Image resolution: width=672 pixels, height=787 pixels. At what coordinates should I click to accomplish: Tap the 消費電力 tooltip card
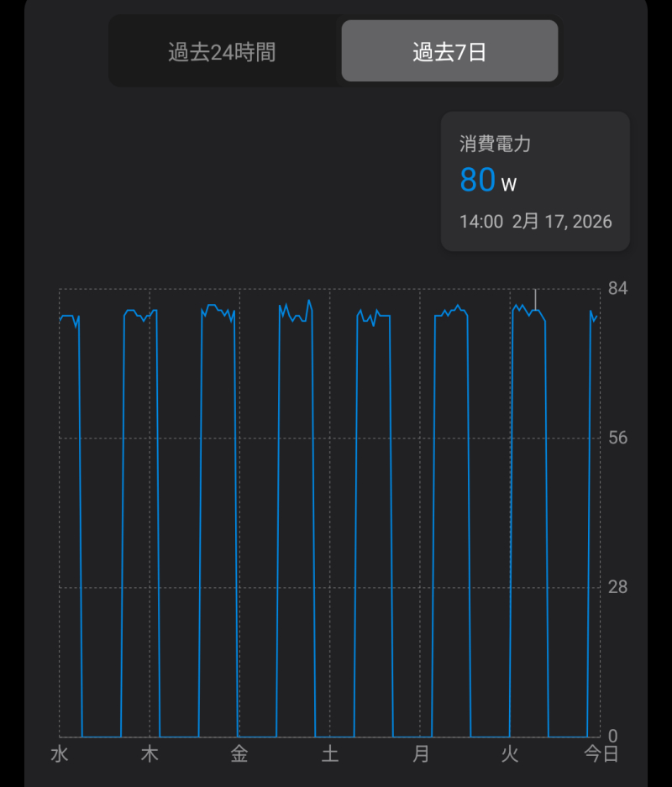coord(535,181)
